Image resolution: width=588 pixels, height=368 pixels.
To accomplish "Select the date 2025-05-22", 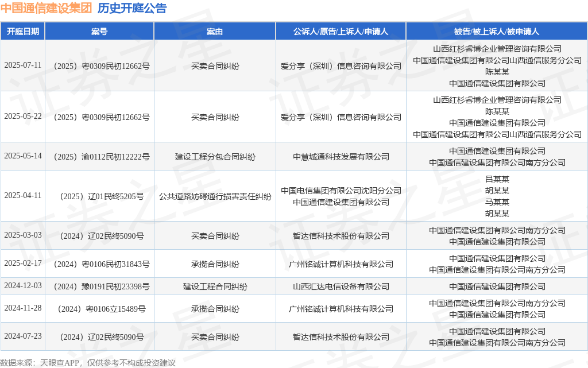I will click(x=23, y=117).
